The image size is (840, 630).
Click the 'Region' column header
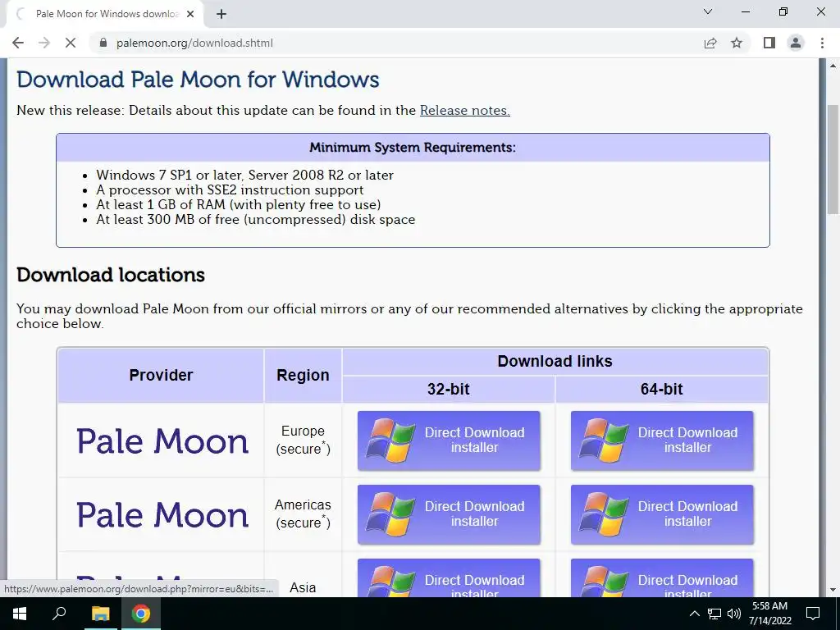(303, 375)
